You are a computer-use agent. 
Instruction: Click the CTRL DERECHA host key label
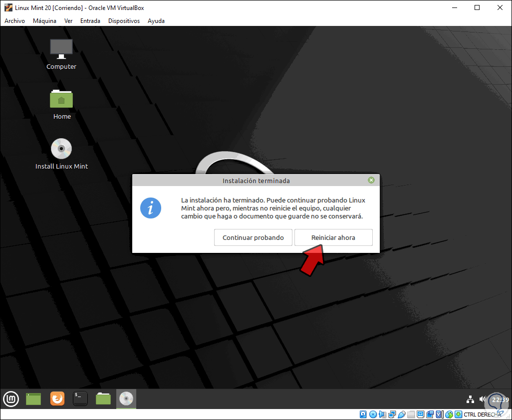coord(483,415)
